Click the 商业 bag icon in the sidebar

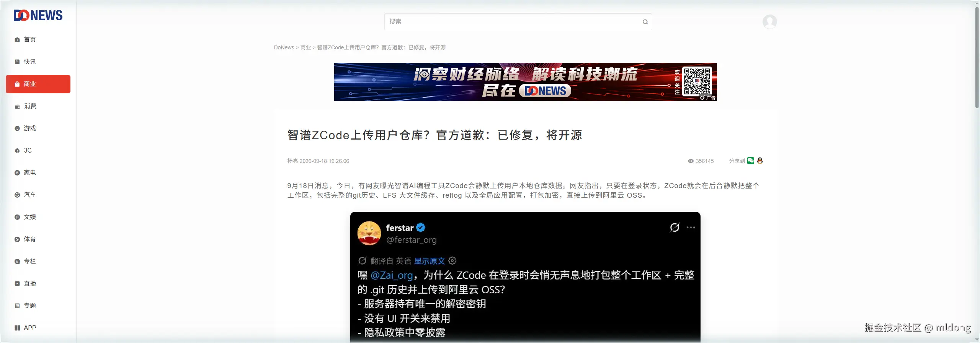[17, 84]
